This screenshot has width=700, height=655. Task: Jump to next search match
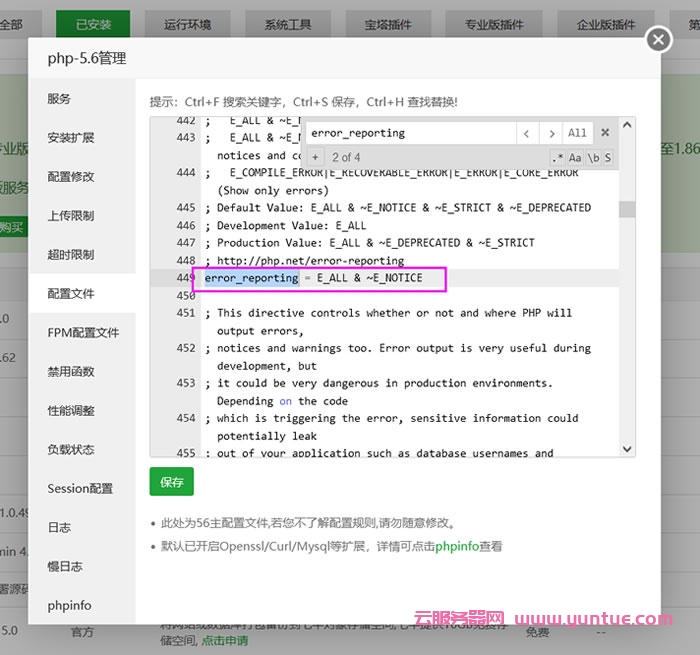point(551,133)
